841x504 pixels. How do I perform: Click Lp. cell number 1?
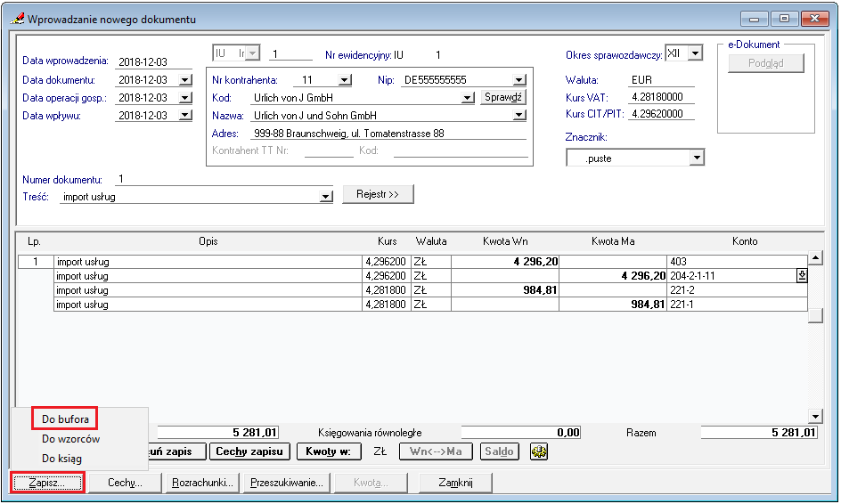[36, 262]
